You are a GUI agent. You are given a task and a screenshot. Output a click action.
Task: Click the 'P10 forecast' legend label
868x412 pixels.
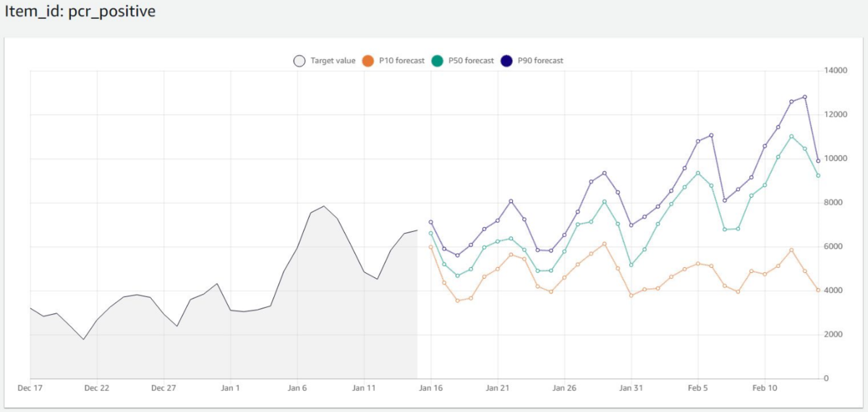(x=401, y=61)
